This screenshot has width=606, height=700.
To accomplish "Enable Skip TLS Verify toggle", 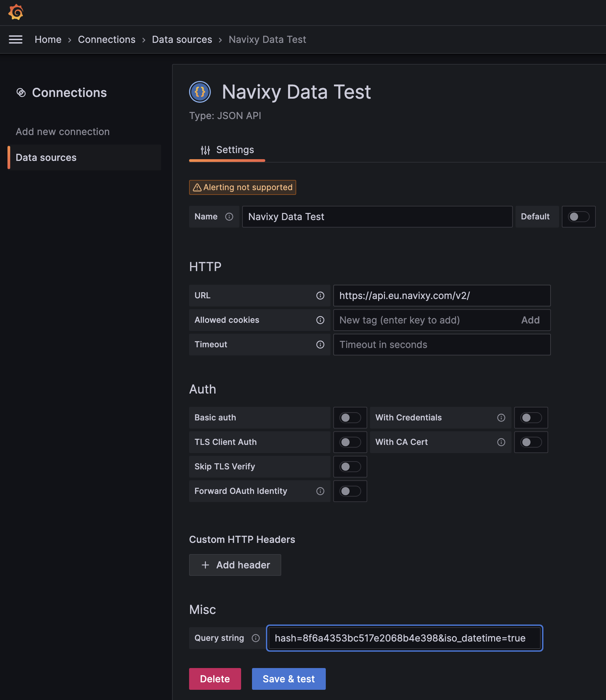I will point(350,467).
